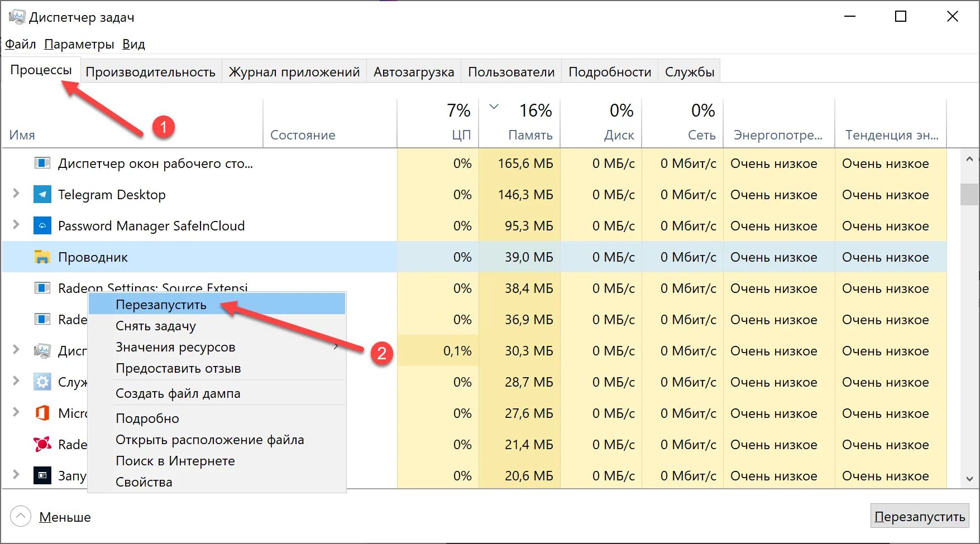Switch to the Производительность tab
This screenshot has width=980, height=544.
pyautogui.click(x=150, y=71)
